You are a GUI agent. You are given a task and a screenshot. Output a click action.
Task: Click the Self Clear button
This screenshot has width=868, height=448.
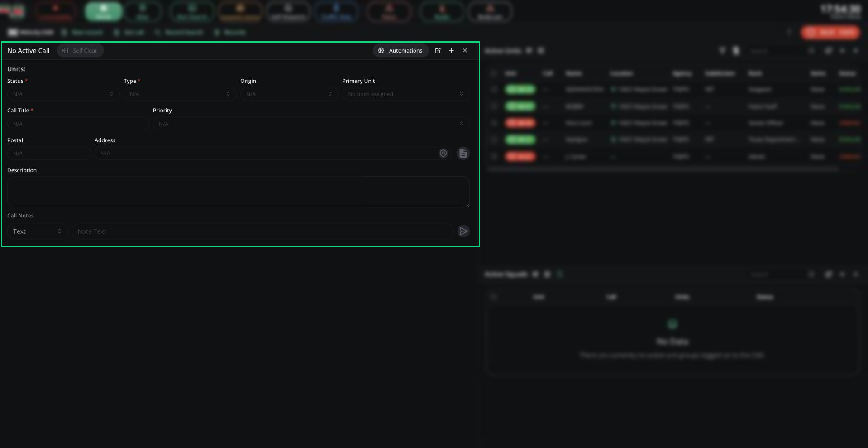tap(80, 51)
